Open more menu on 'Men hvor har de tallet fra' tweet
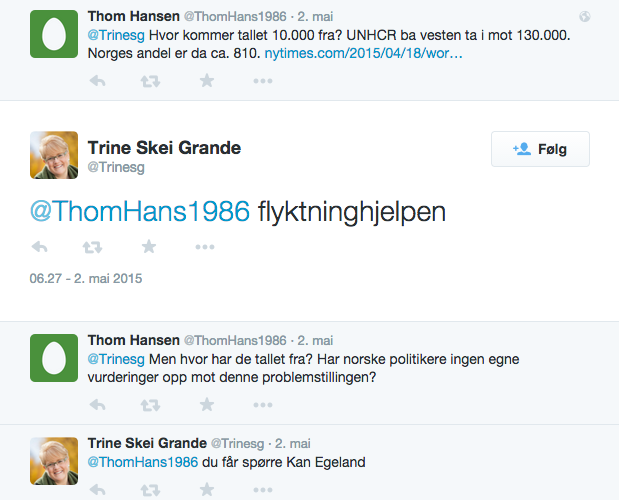 [x=263, y=405]
